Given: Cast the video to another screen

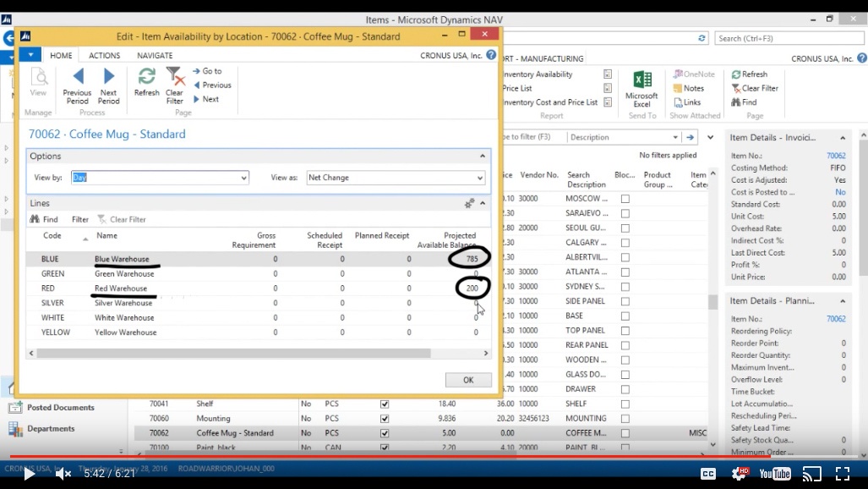Looking at the screenshot, I should coord(812,474).
